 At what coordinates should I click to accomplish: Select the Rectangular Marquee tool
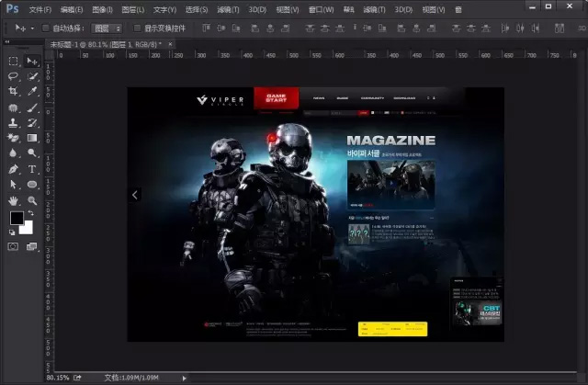13,62
